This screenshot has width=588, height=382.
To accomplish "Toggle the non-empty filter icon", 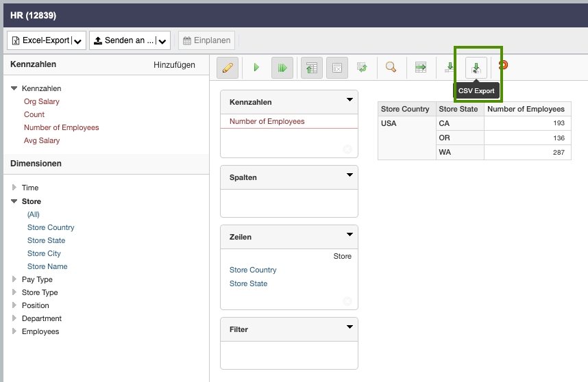I will tap(336, 68).
